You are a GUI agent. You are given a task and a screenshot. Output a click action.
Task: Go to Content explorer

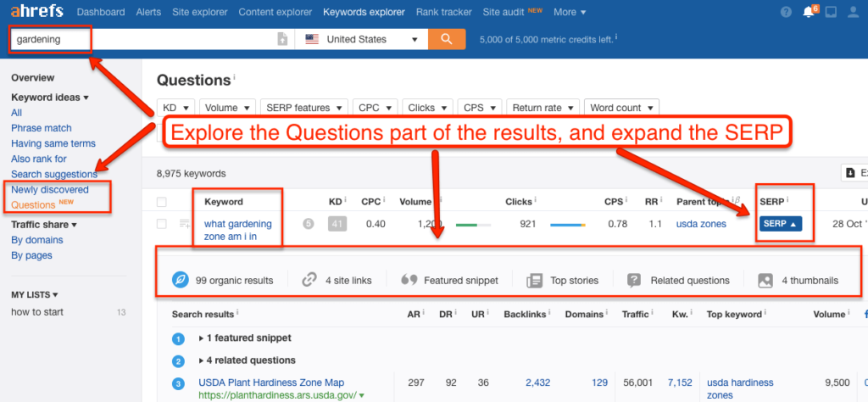275,12
